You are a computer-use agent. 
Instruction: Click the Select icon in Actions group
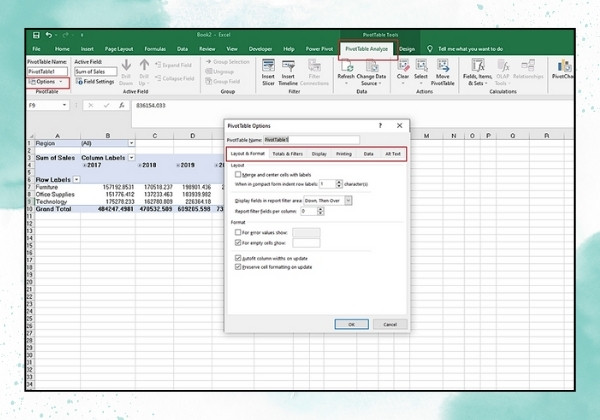[x=421, y=66]
